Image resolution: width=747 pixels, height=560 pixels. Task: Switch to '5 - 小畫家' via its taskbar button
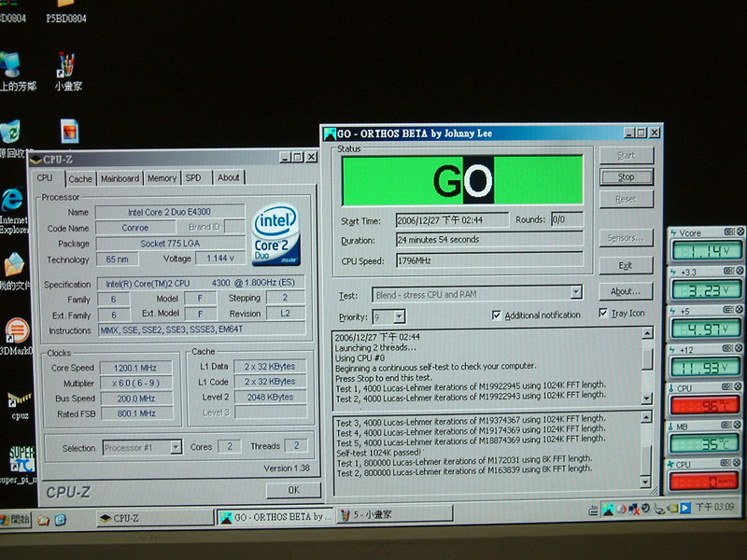(x=395, y=514)
